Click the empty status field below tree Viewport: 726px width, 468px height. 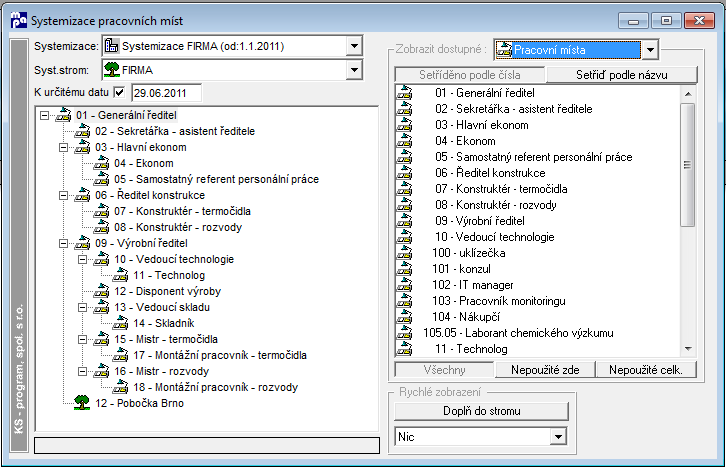point(207,445)
